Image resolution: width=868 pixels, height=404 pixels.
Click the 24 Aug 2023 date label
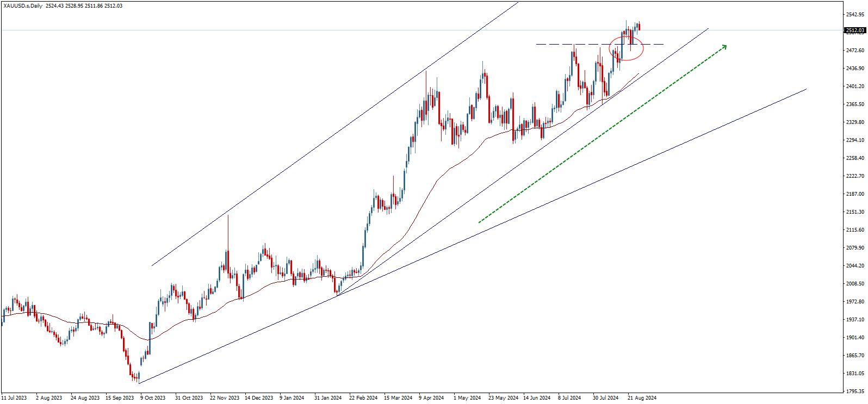click(85, 398)
